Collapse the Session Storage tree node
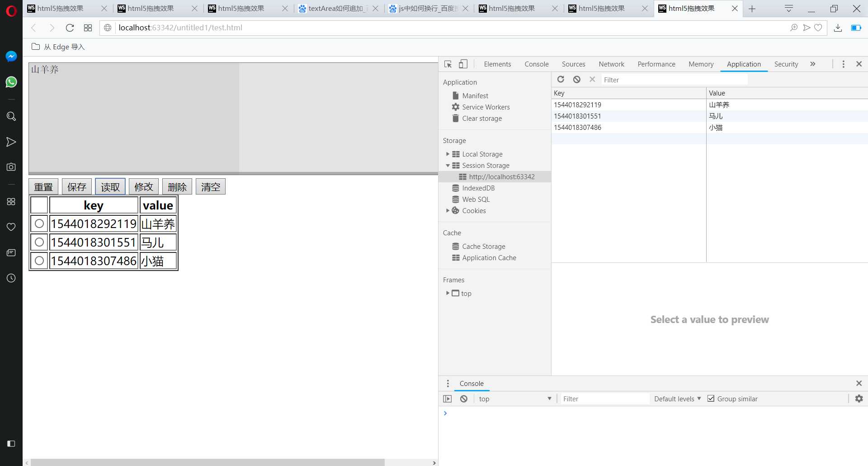This screenshot has width=868, height=466. [x=448, y=166]
